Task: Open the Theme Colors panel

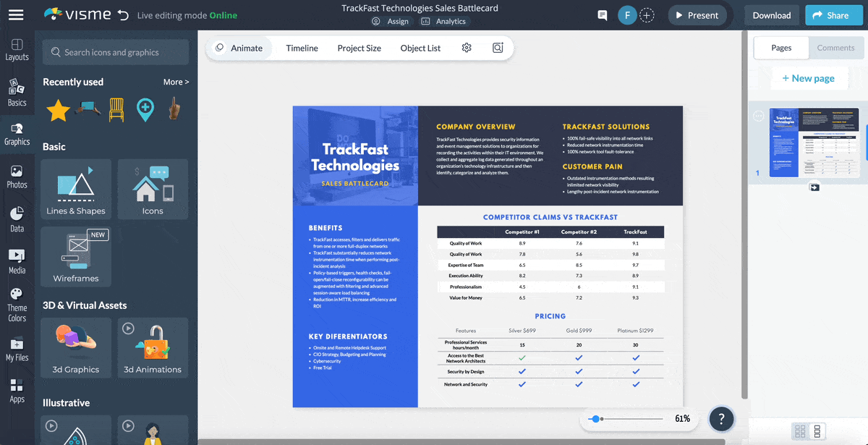Action: pyautogui.click(x=17, y=305)
